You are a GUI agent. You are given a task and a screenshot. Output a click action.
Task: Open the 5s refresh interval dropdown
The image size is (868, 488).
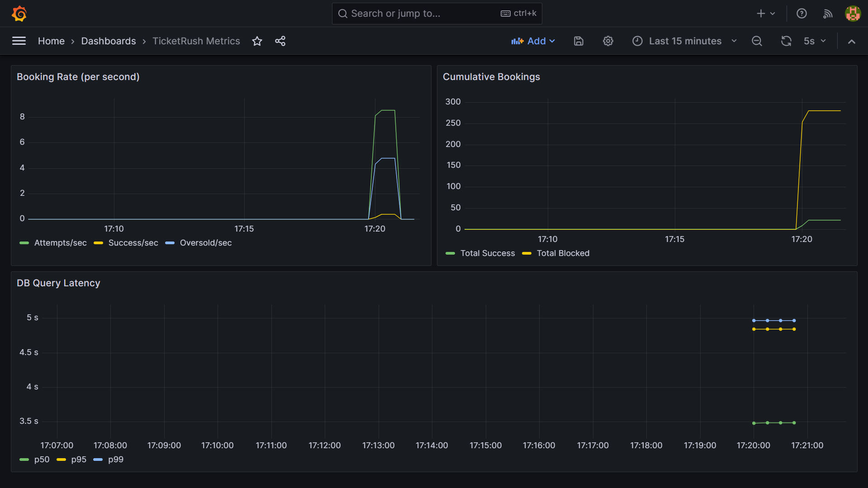pos(815,41)
